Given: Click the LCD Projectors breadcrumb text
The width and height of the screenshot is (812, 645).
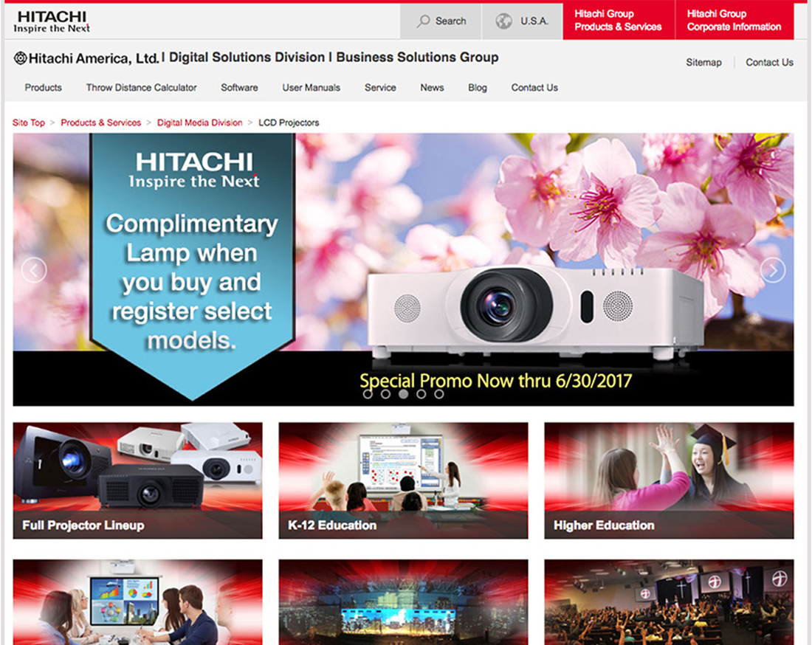Looking at the screenshot, I should (x=289, y=123).
